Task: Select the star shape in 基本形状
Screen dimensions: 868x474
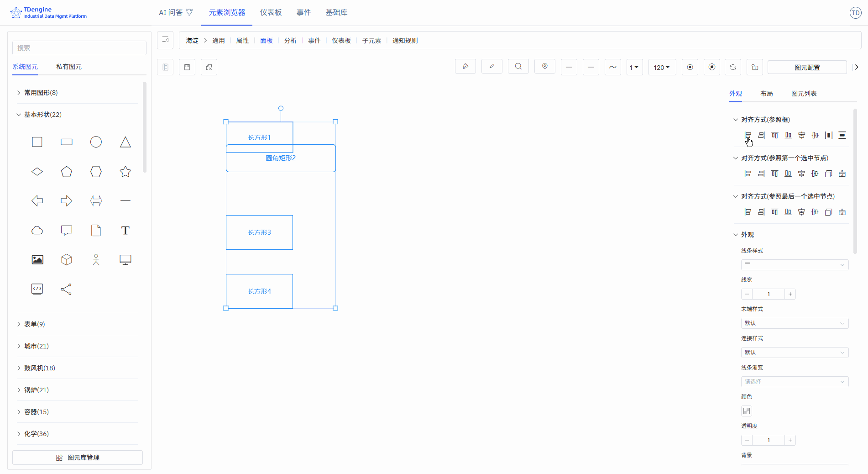Action: 125,172
